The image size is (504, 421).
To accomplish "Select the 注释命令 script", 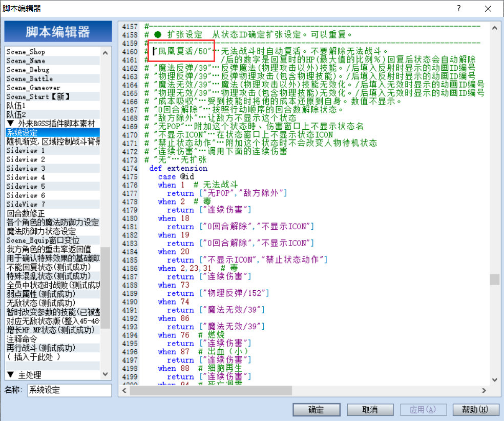I will pos(53,339).
